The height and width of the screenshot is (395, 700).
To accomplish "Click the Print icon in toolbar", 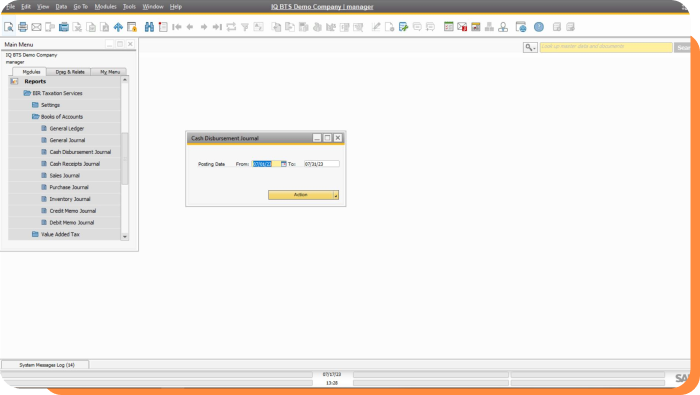I will (23, 27).
